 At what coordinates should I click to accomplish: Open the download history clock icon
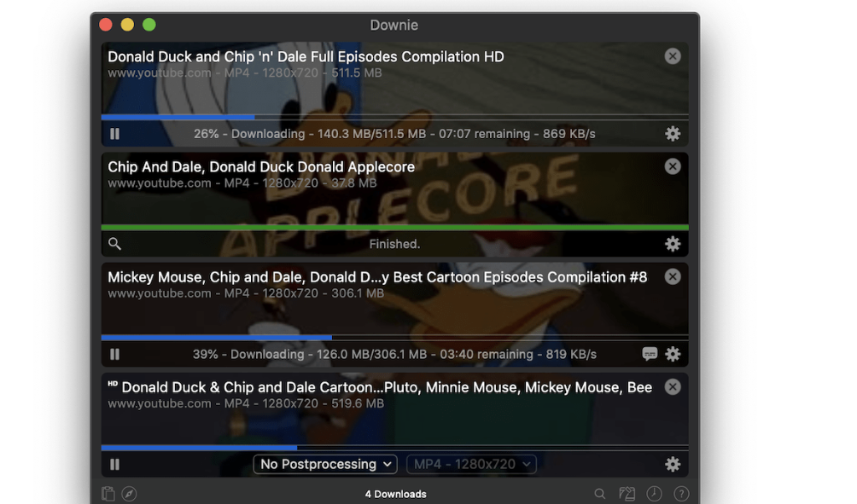(654, 494)
